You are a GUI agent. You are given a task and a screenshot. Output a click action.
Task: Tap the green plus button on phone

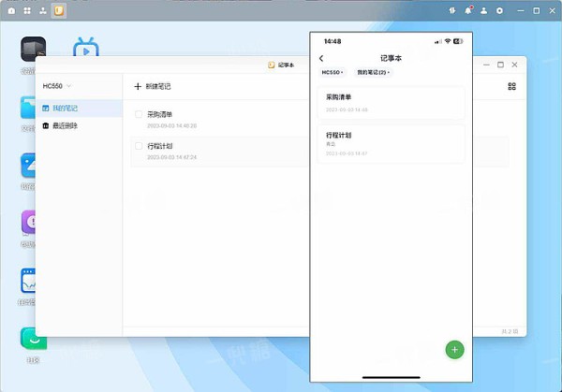coord(454,350)
